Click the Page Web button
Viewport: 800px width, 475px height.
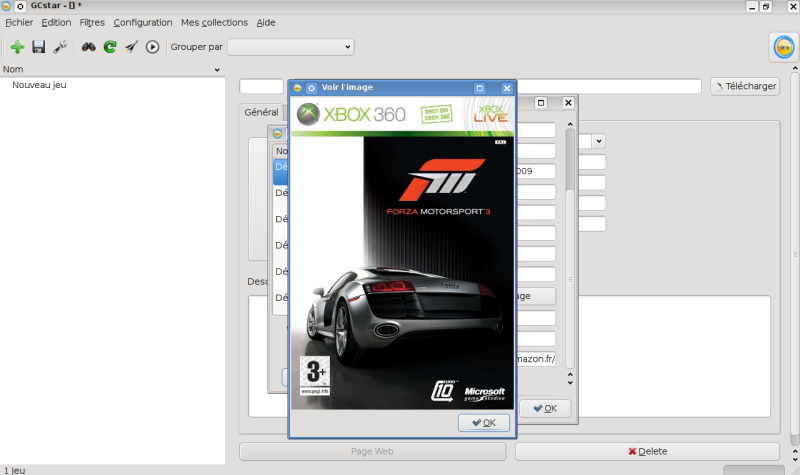tap(372, 451)
